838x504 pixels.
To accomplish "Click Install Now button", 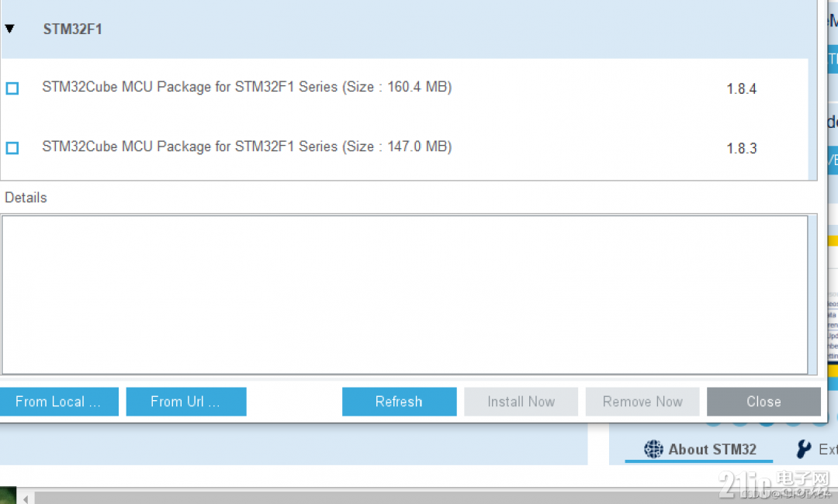I will 521,402.
